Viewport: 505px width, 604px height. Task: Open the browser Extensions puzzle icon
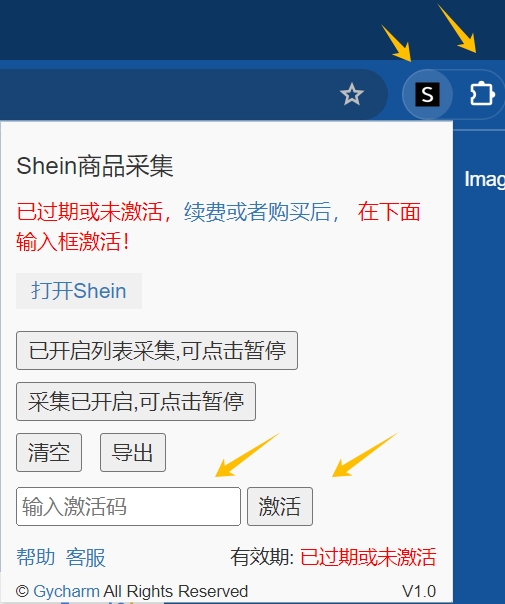point(482,94)
